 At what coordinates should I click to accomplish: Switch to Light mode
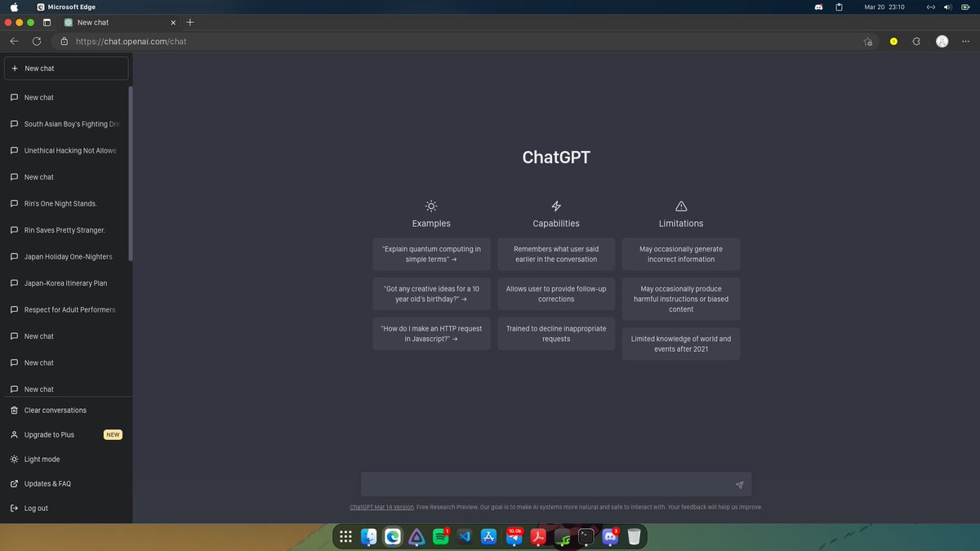[65, 460]
